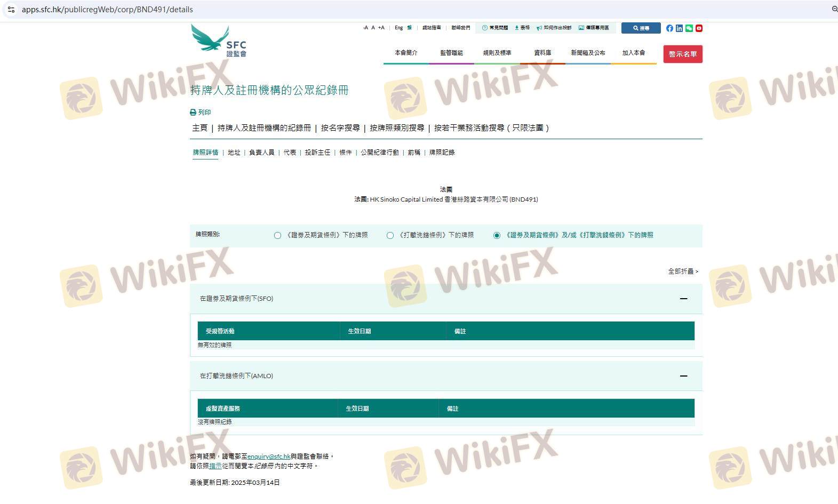Image resolution: width=838 pixels, height=504 pixels.
Task: Open the 網站指南 link
Action: 432,28
